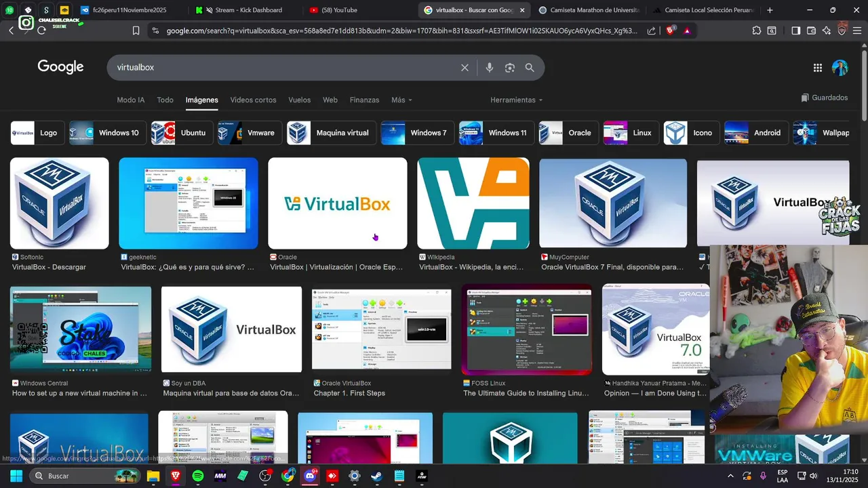Expand the Más dropdown menu
This screenshot has height=488, width=868.
coord(401,100)
